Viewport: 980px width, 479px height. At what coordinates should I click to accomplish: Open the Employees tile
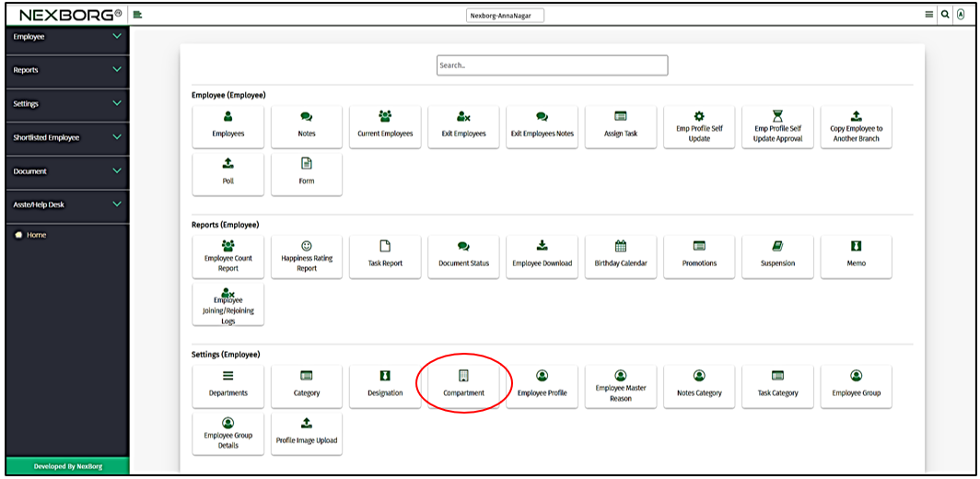228,126
